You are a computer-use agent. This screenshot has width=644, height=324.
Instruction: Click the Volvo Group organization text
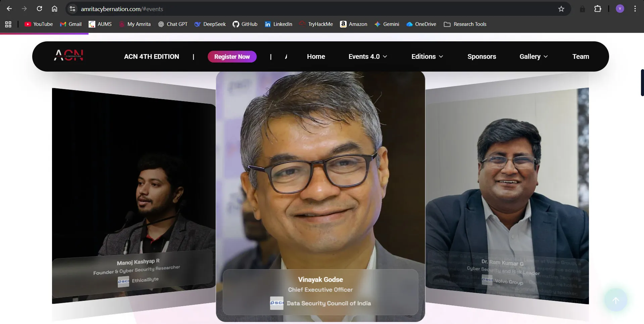click(509, 282)
